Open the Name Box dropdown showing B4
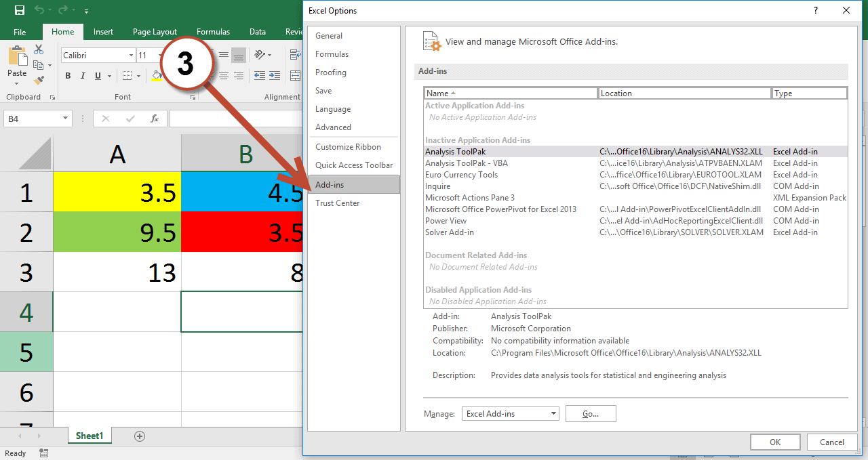The height and width of the screenshot is (460, 868). point(66,119)
